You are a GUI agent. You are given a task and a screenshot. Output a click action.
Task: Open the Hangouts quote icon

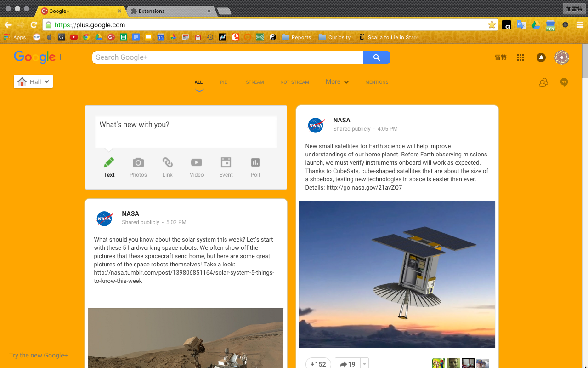click(x=564, y=82)
